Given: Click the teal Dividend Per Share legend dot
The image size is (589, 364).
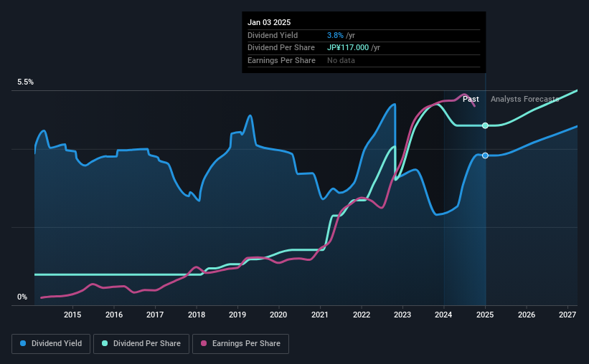Looking at the screenshot, I should pos(105,343).
